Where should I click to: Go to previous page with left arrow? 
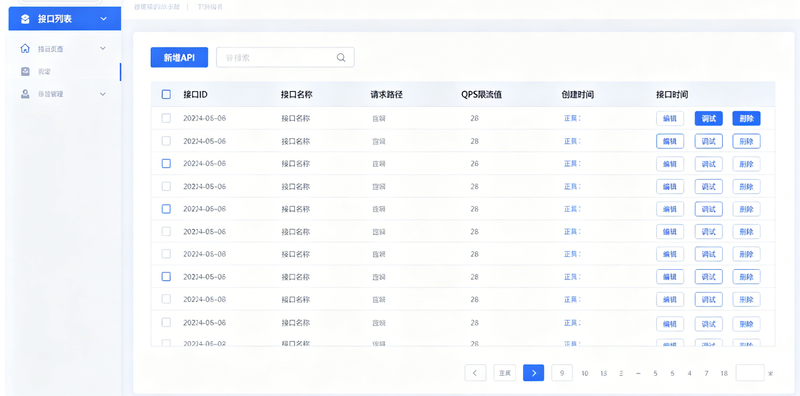(x=475, y=373)
